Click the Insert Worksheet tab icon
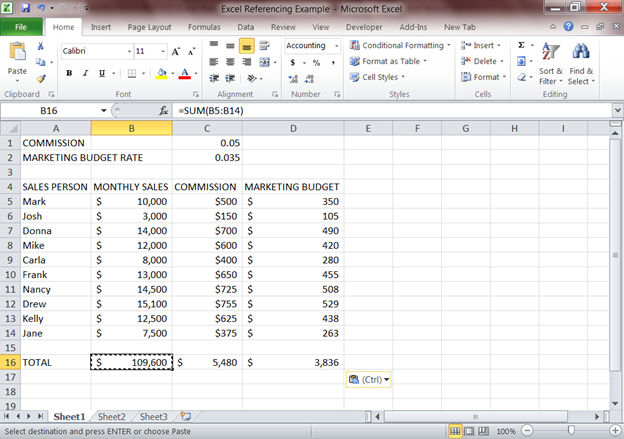The width and height of the screenshot is (624, 439). coord(185,416)
